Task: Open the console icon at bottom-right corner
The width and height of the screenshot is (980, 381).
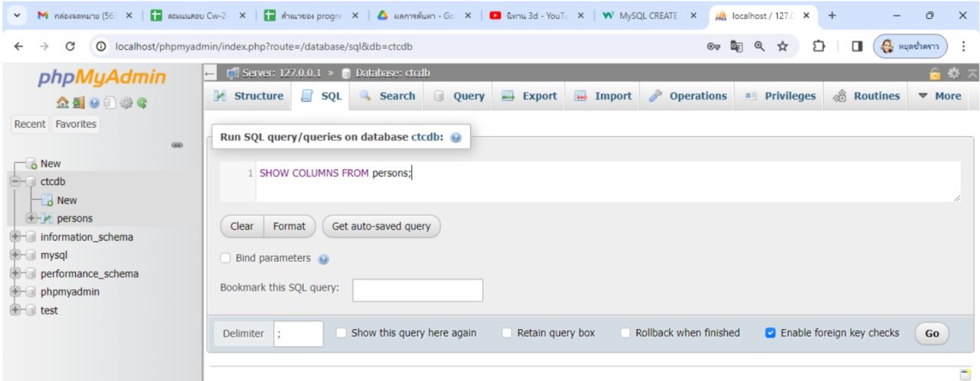Action: [965, 373]
